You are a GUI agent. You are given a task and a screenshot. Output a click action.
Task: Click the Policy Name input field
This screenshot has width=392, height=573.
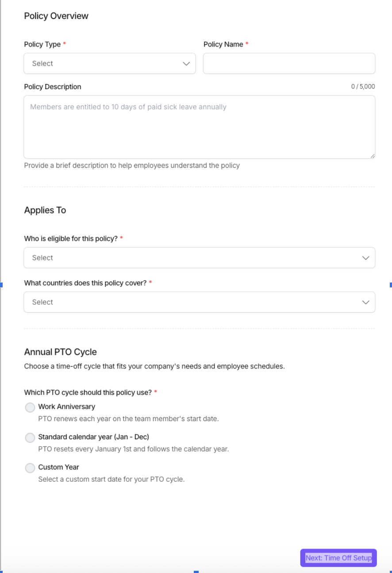pos(289,64)
